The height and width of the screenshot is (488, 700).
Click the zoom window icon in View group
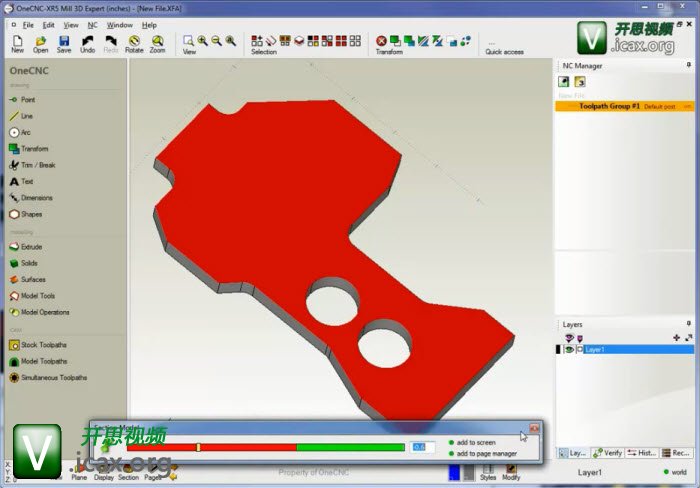[x=188, y=41]
